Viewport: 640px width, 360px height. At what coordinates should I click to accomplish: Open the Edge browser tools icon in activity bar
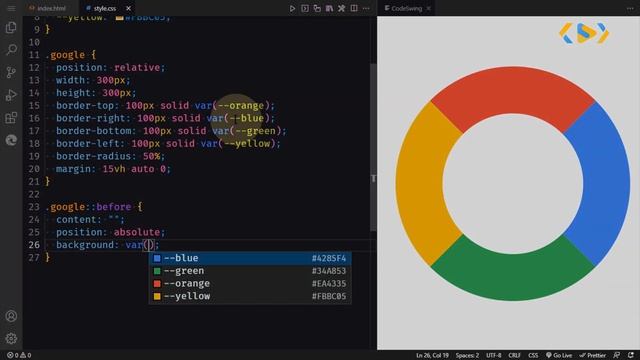(11, 140)
